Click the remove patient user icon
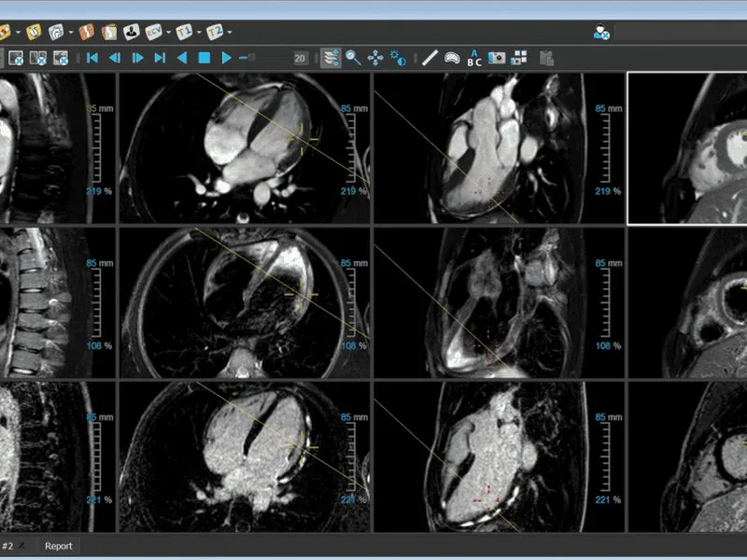Screen dimensions: 747x560 tap(601, 32)
